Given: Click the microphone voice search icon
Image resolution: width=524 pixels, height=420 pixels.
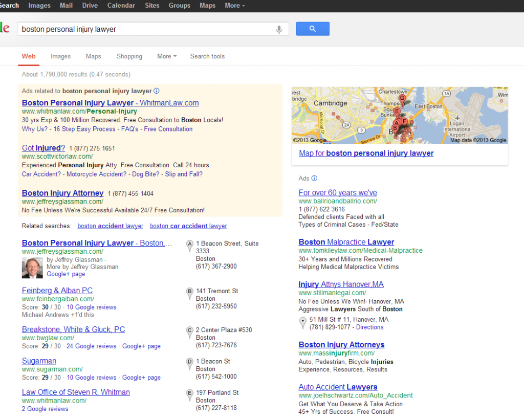Looking at the screenshot, I should [279, 29].
